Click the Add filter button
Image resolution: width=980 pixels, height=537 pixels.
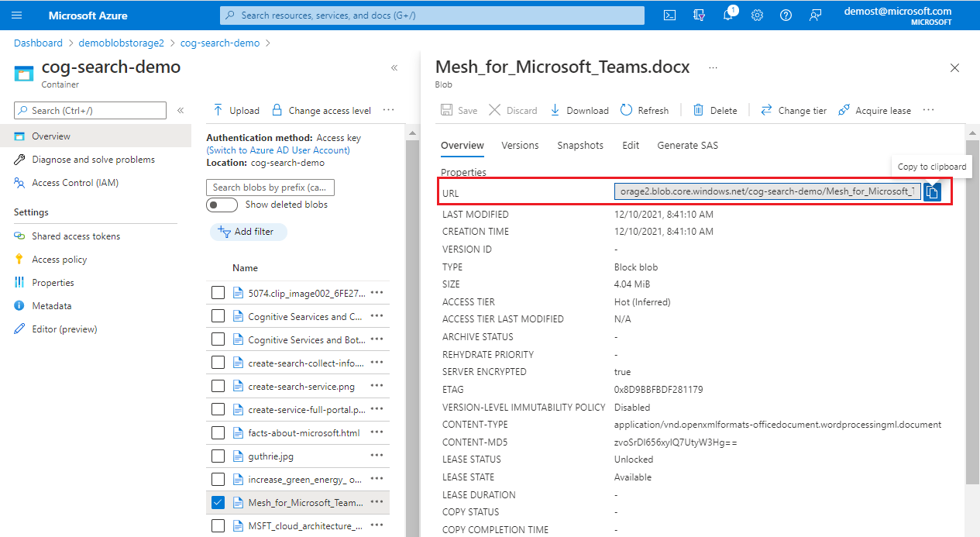(248, 232)
